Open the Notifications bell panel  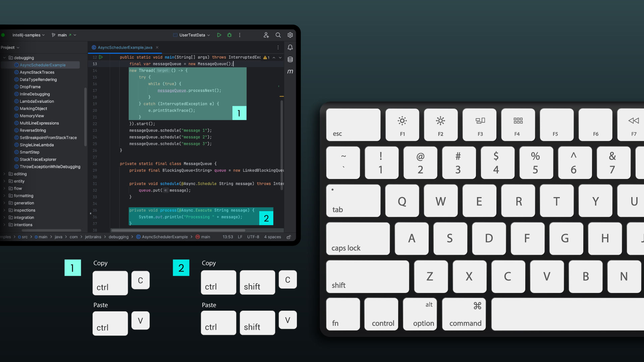point(290,47)
